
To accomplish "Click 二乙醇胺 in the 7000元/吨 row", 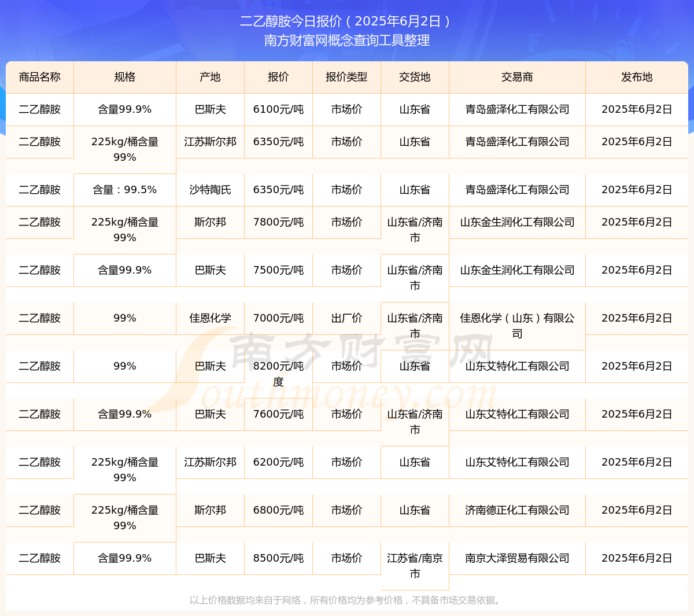I will [40, 318].
